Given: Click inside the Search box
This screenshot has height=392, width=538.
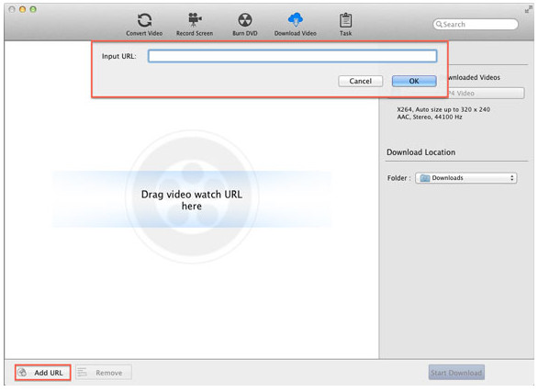Looking at the screenshot, I should click(x=476, y=25).
